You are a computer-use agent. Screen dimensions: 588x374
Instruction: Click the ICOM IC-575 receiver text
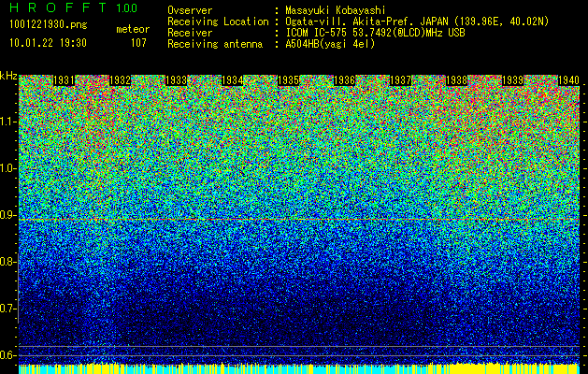375,33
